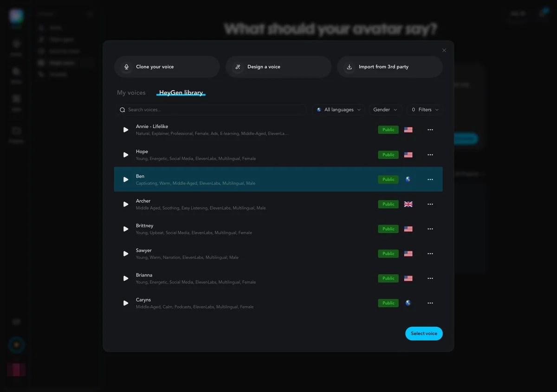Select the Brittney voice name
Viewport: 557px width, 392px height.
click(x=145, y=226)
